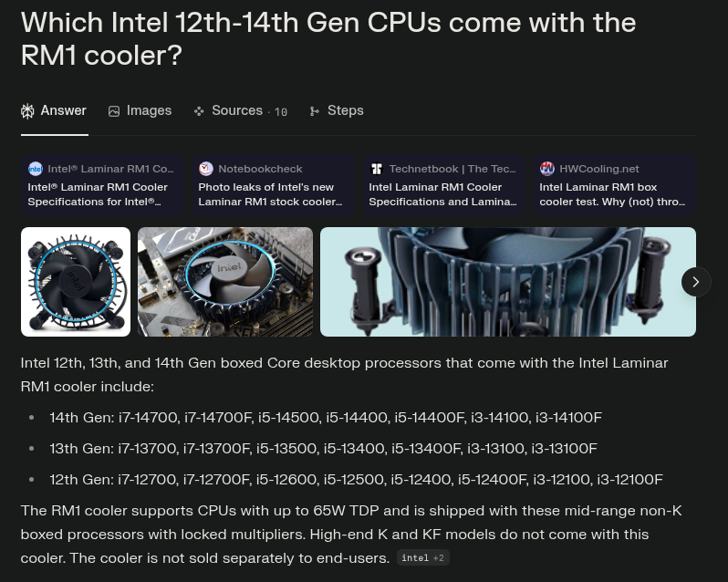Click the Sources tab dots icon
The height and width of the screenshot is (582, 728).
[199, 111]
